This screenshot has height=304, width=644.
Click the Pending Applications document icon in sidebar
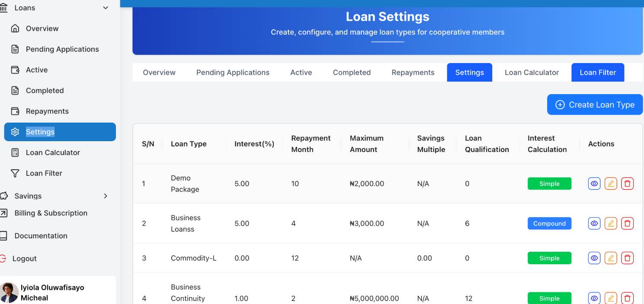click(x=15, y=49)
